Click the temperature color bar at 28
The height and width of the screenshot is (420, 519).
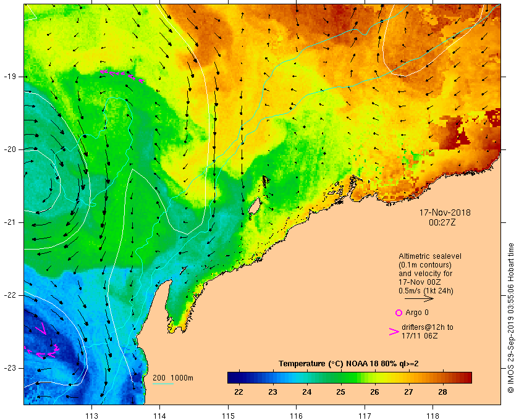[x=442, y=377]
